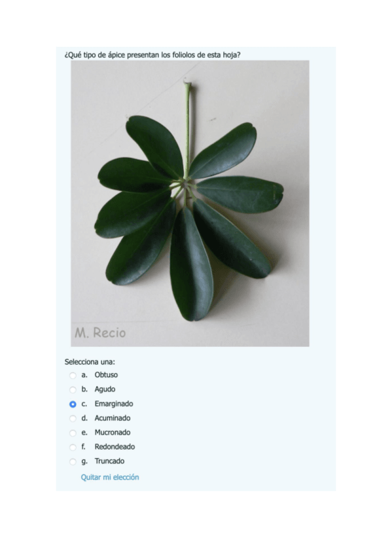Screen dimensions: 392x555
Task: Click the Quitar mi elección link
Action: (x=110, y=477)
